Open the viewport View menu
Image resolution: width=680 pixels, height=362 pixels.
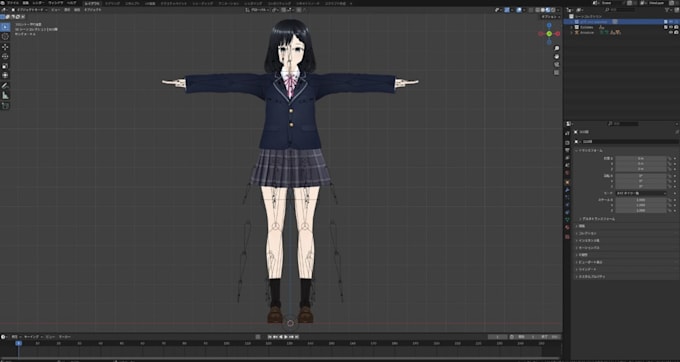point(56,10)
